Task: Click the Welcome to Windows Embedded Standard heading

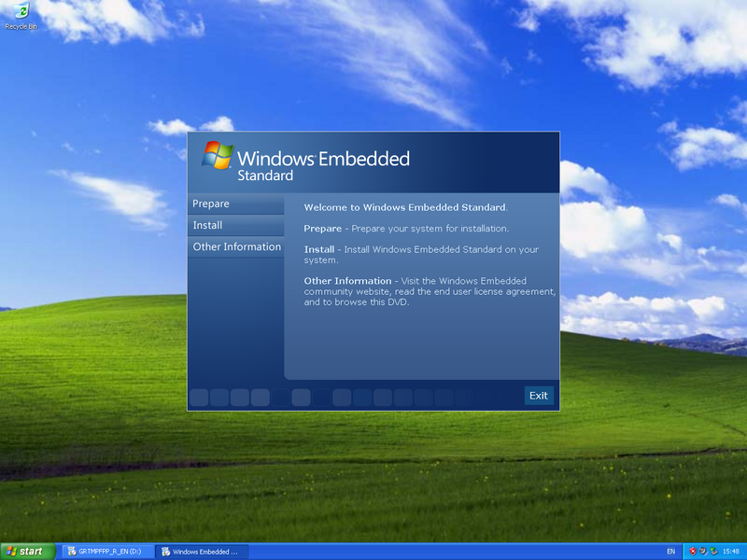Action: pyautogui.click(x=405, y=207)
